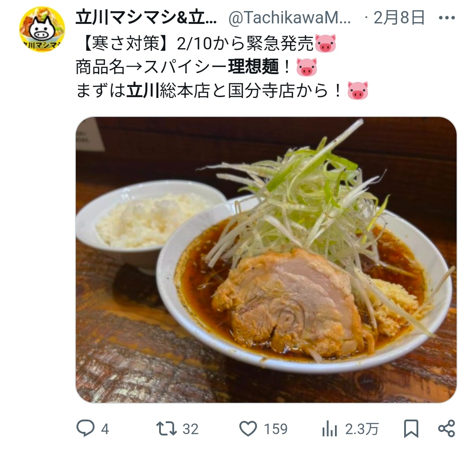
Task: Open the 2月8日 post date link
Action: 399,18
